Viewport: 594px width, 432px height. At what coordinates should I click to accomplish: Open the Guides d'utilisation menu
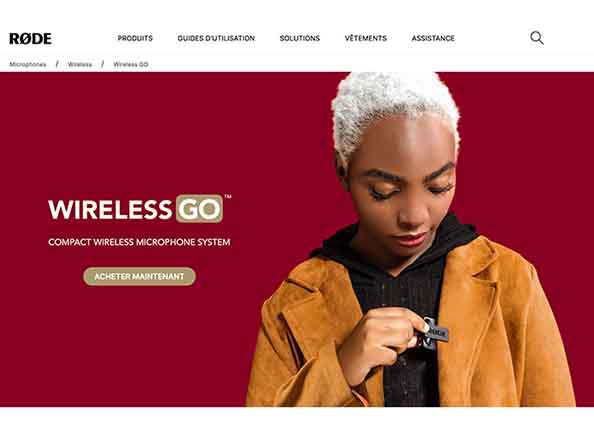point(216,38)
